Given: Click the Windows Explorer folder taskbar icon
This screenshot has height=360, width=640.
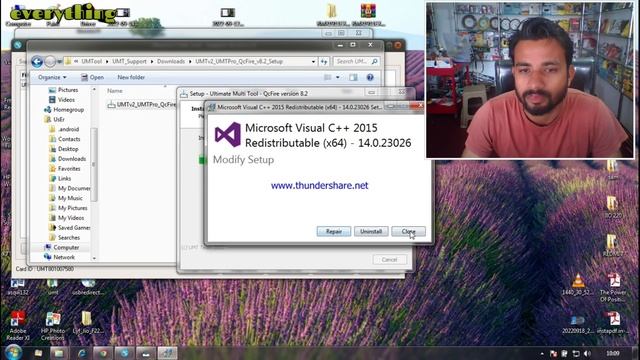Looking at the screenshot, I should (60, 353).
